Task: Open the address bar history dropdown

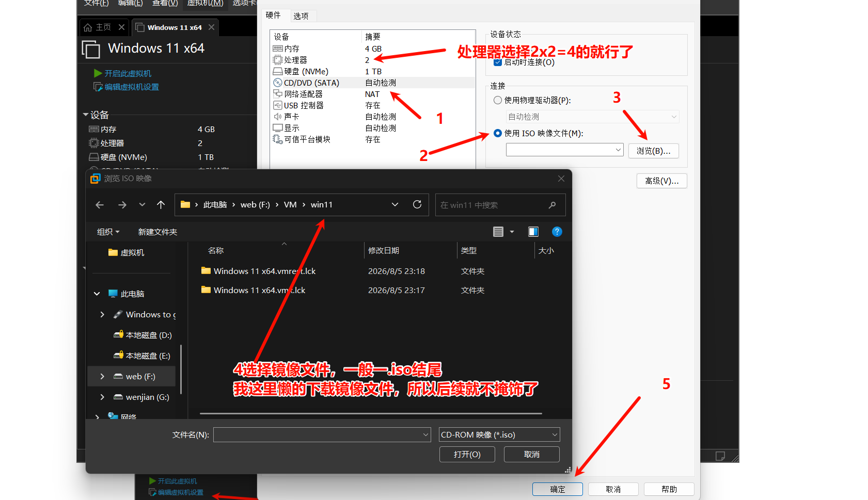Action: tap(395, 204)
